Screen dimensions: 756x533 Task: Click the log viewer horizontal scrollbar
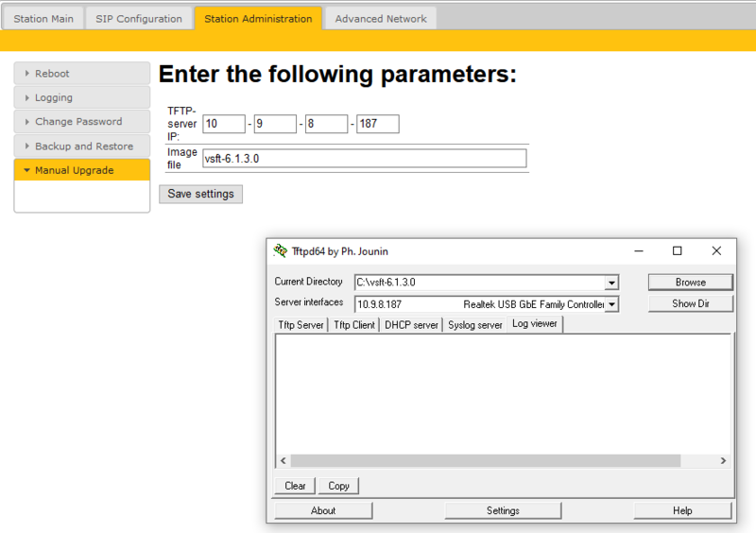click(486, 460)
